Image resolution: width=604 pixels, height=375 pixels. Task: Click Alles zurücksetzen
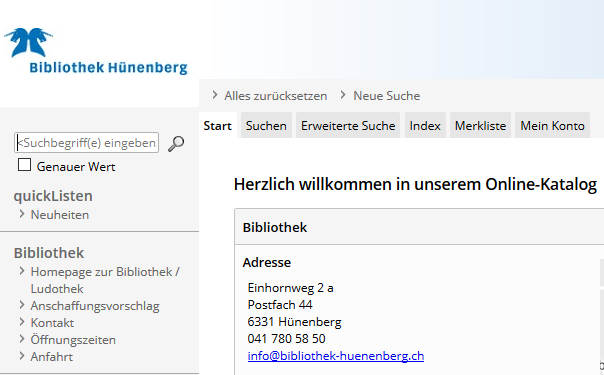pos(276,96)
